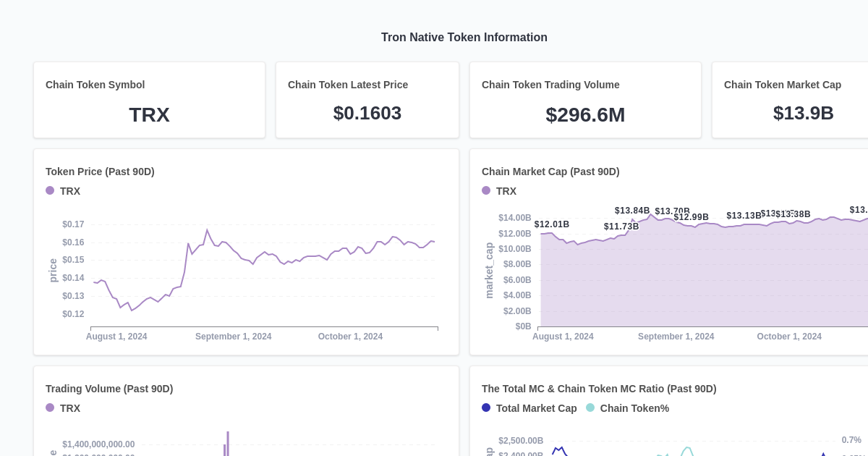Click the $11.73B dip marker on market cap chart
This screenshot has width=868, height=456.
click(x=621, y=227)
